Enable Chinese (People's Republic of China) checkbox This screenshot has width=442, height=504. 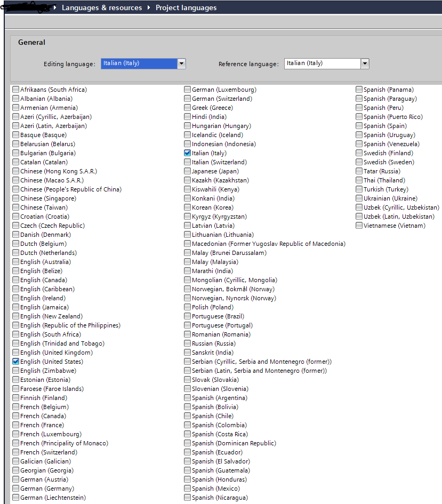[x=16, y=189]
